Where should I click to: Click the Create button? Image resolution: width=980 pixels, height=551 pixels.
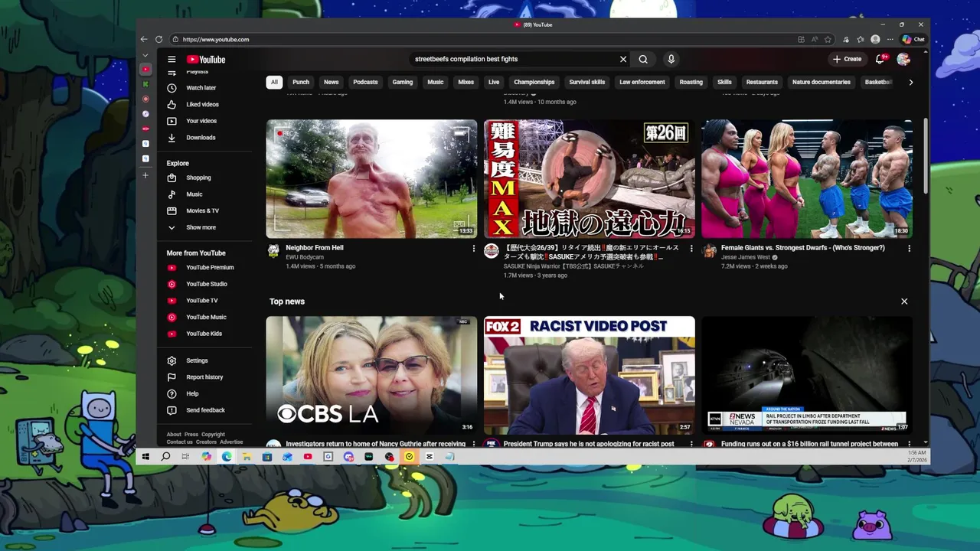(x=848, y=59)
